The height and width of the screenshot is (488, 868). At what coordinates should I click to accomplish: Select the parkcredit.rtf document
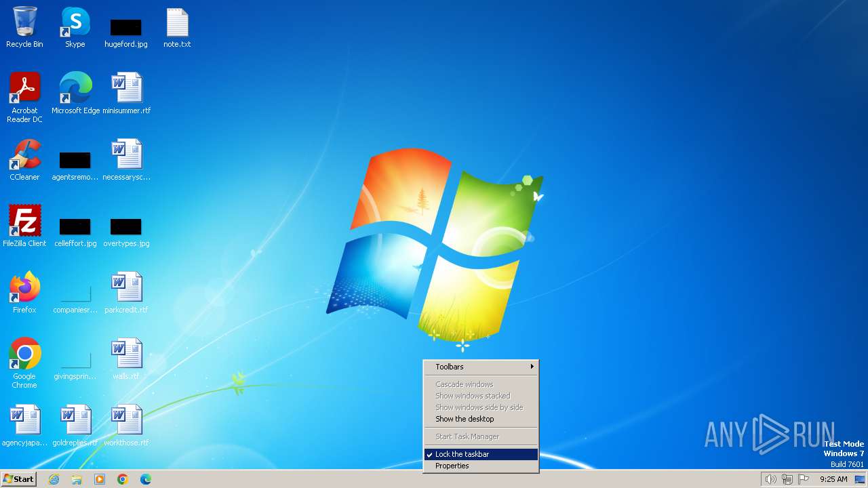tap(126, 293)
